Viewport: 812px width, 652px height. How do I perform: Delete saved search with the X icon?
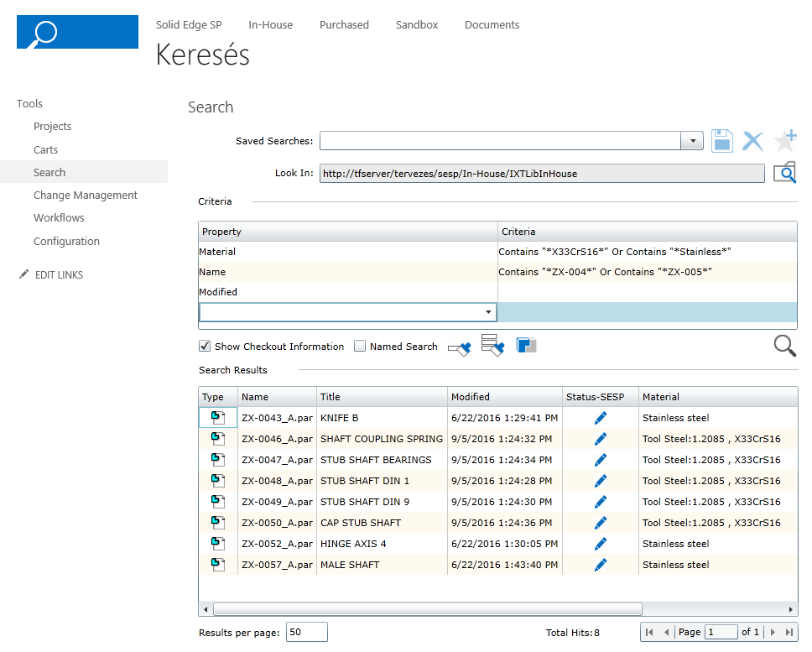tap(753, 141)
